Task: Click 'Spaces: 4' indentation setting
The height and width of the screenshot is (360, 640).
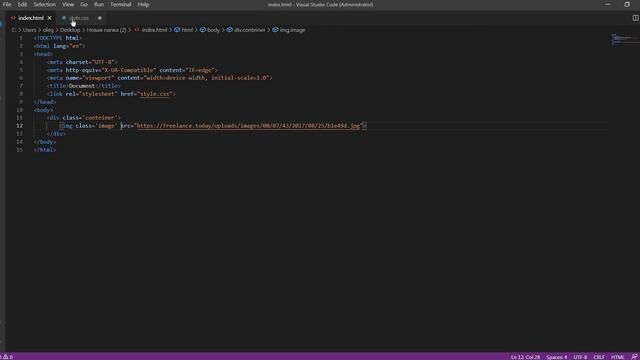Action: pyautogui.click(x=557, y=357)
